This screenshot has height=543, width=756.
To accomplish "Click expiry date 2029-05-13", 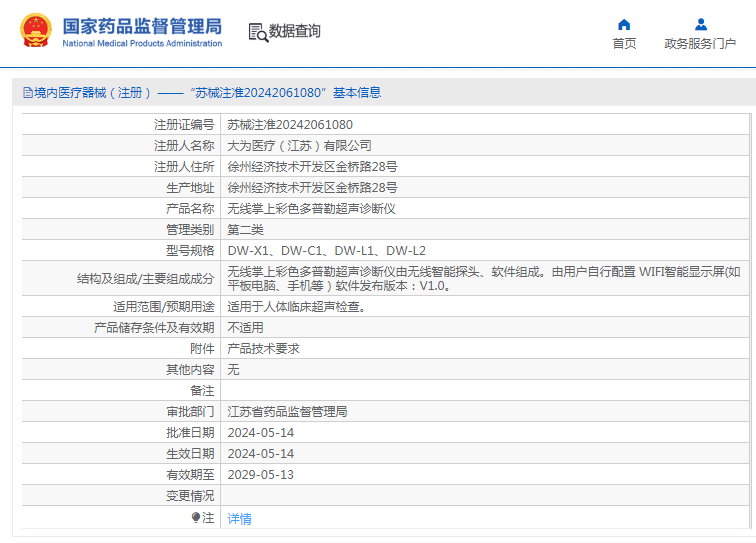I will coord(260,475).
